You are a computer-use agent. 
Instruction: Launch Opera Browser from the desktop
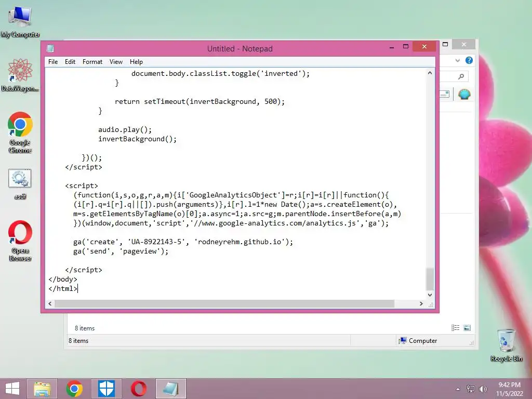tap(20, 241)
